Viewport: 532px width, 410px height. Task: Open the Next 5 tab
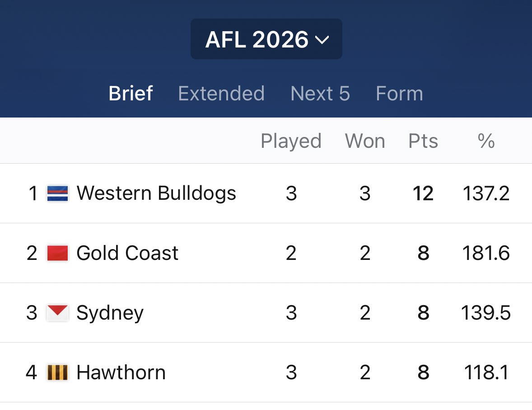tap(320, 94)
